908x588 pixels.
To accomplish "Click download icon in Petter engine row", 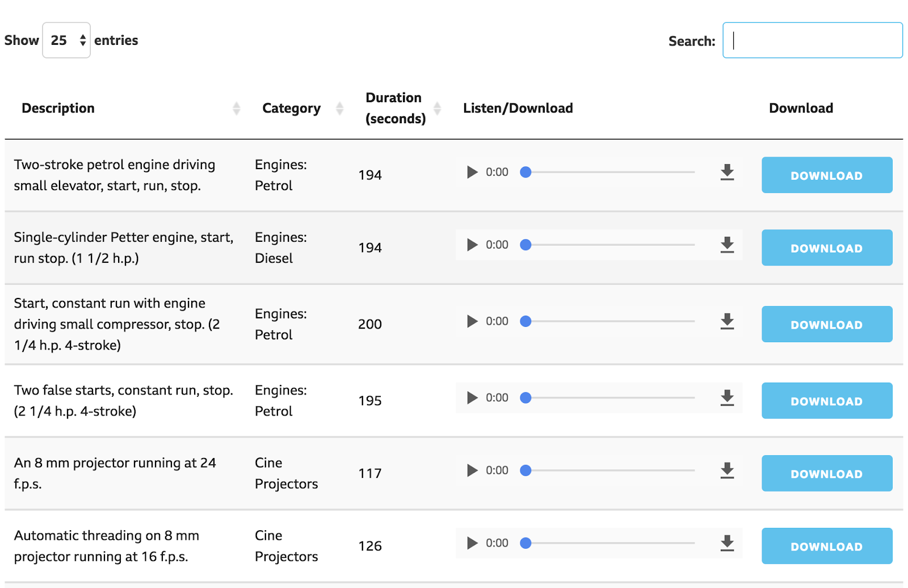I will [727, 245].
